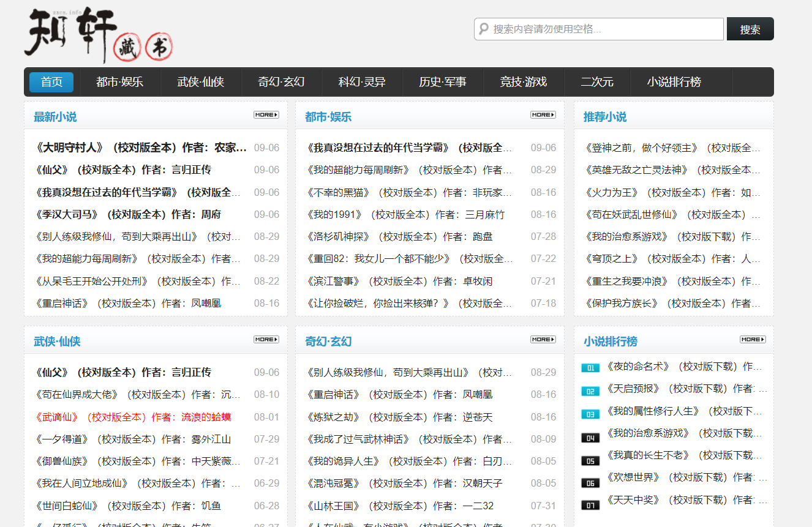Open 《不幸的黑猫》 link
The height and width of the screenshot is (527, 812).
tap(409, 192)
